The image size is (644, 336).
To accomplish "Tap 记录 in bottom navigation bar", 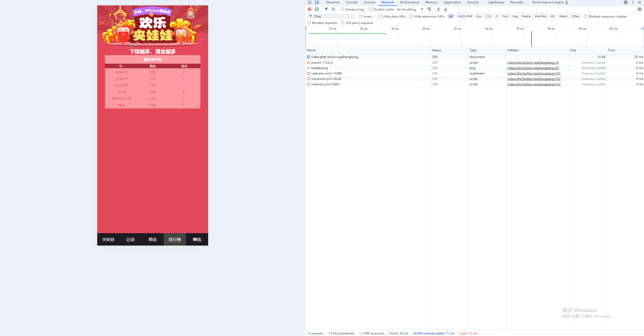I will [x=131, y=239].
